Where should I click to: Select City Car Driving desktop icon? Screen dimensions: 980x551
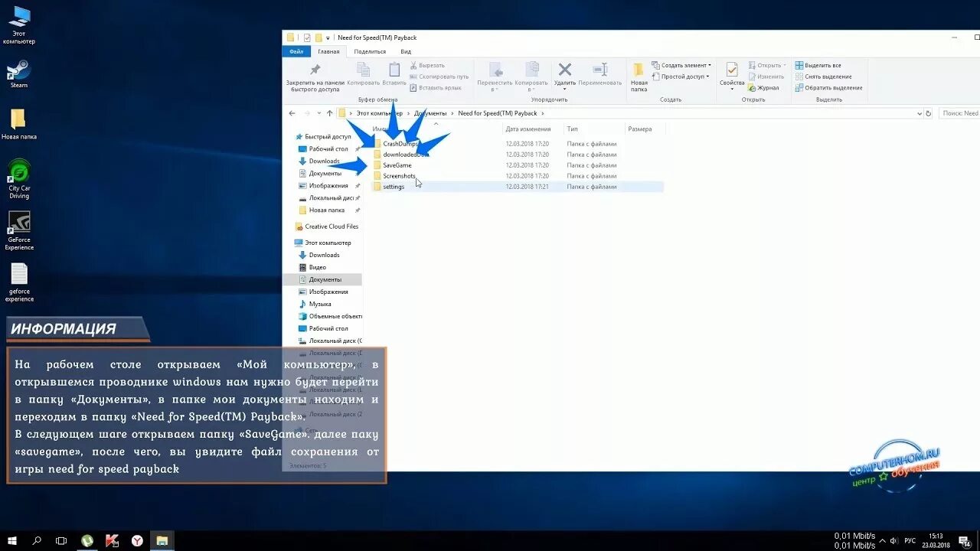tap(19, 179)
